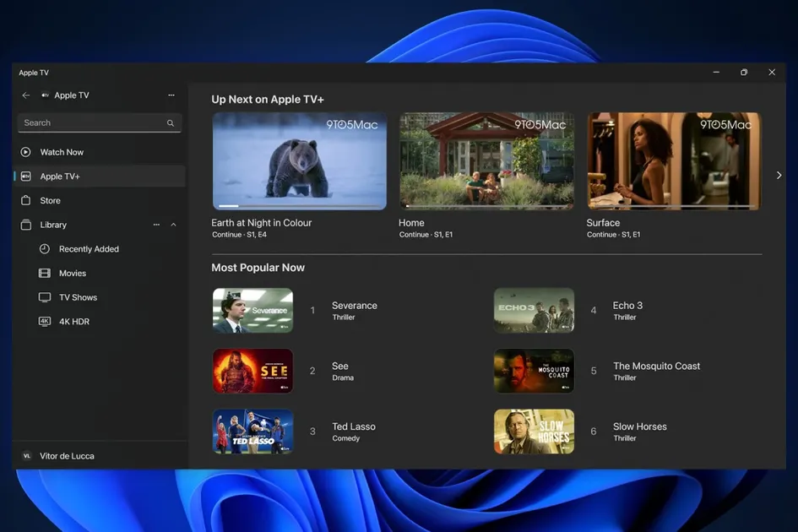798x532 pixels.
Task: Open the Surface show thumbnail
Action: (674, 161)
